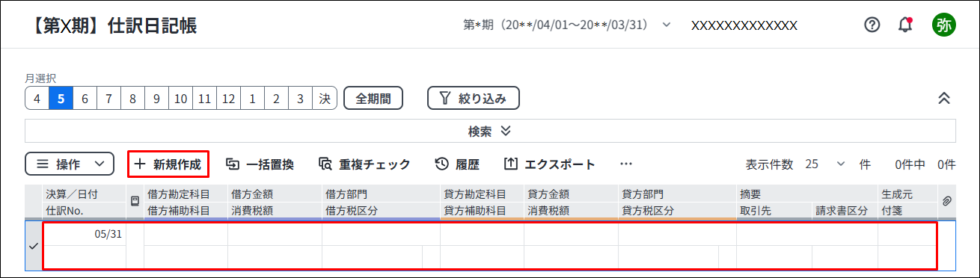This screenshot has height=278, width=980.
Task: Select month tab 6
Action: click(x=85, y=98)
